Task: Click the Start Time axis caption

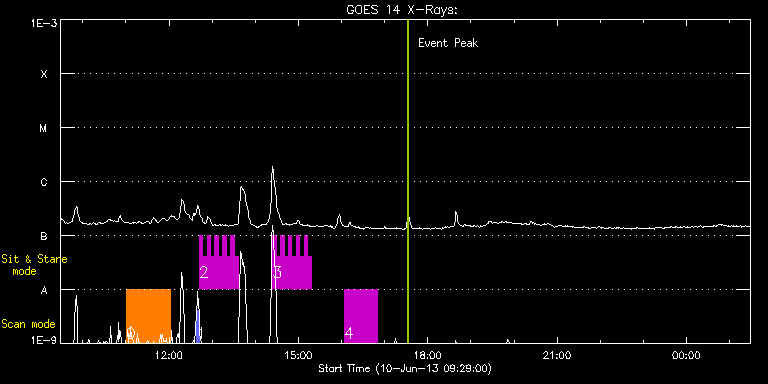Action: [x=405, y=368]
